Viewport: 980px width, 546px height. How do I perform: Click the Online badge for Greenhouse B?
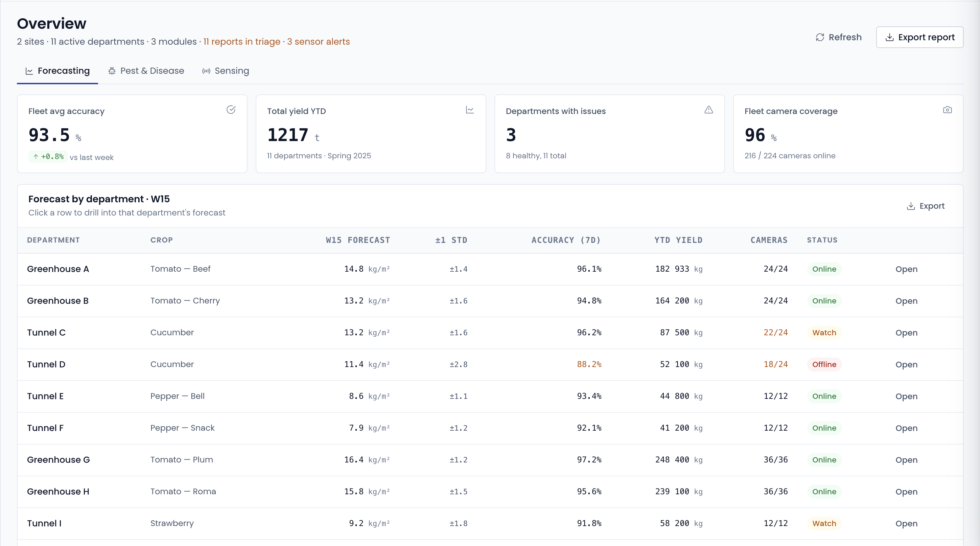coord(824,301)
